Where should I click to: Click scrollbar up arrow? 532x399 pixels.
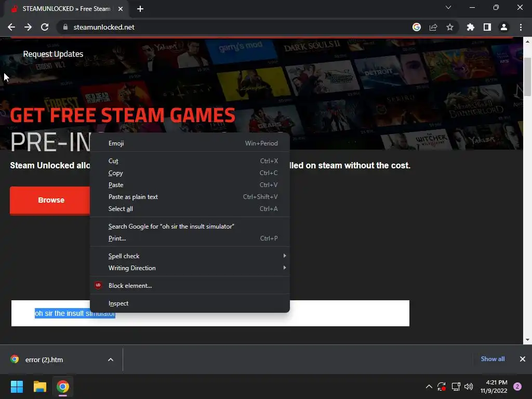[527, 42]
